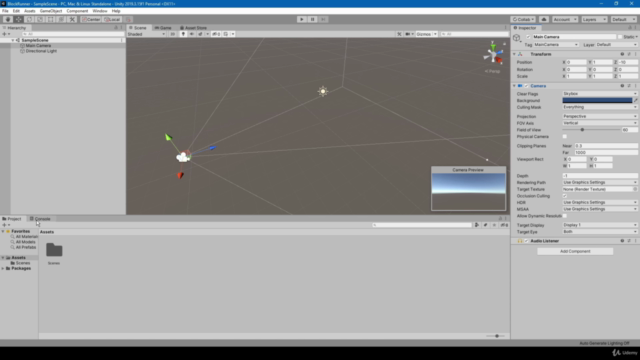Toggle Camera component enabled checkbox
The width and height of the screenshot is (640, 360).
(526, 86)
